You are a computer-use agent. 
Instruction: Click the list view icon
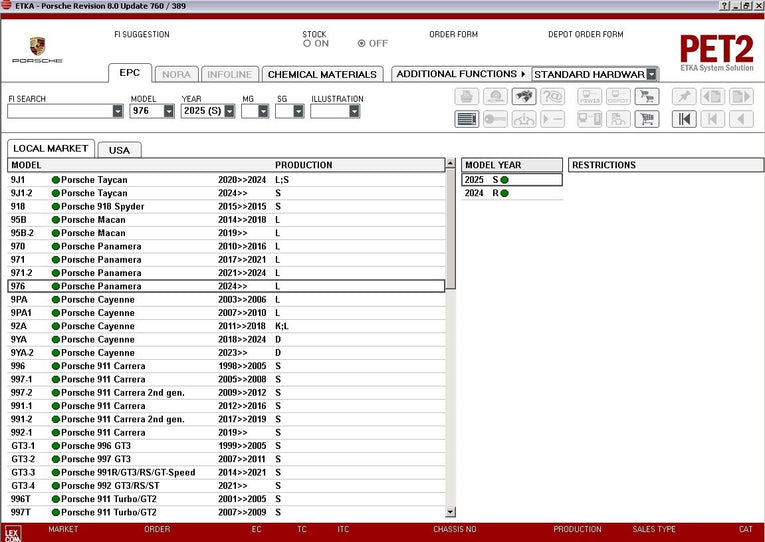(467, 119)
